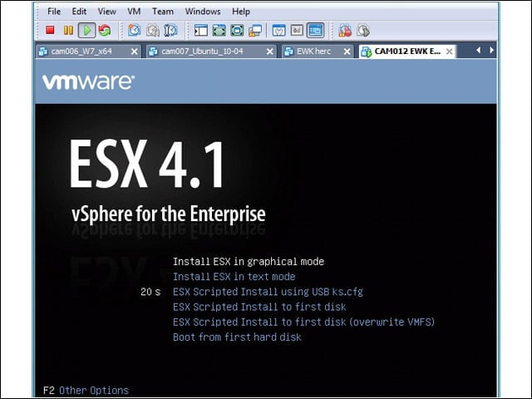Close the CAM012 EWK tab
The width and height of the screenshot is (532, 399).
(449, 52)
